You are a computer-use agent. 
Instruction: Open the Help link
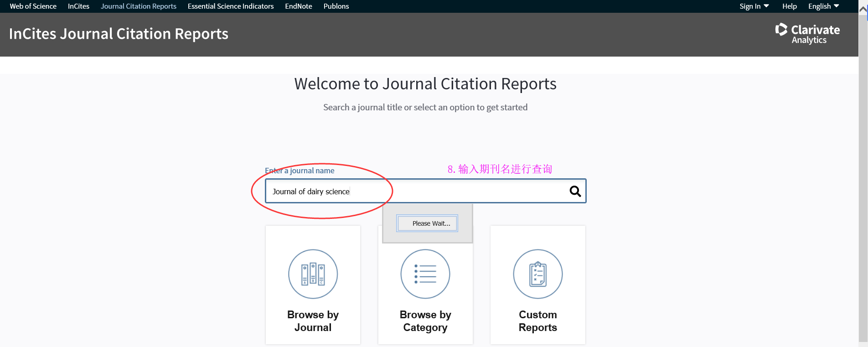pyautogui.click(x=790, y=6)
